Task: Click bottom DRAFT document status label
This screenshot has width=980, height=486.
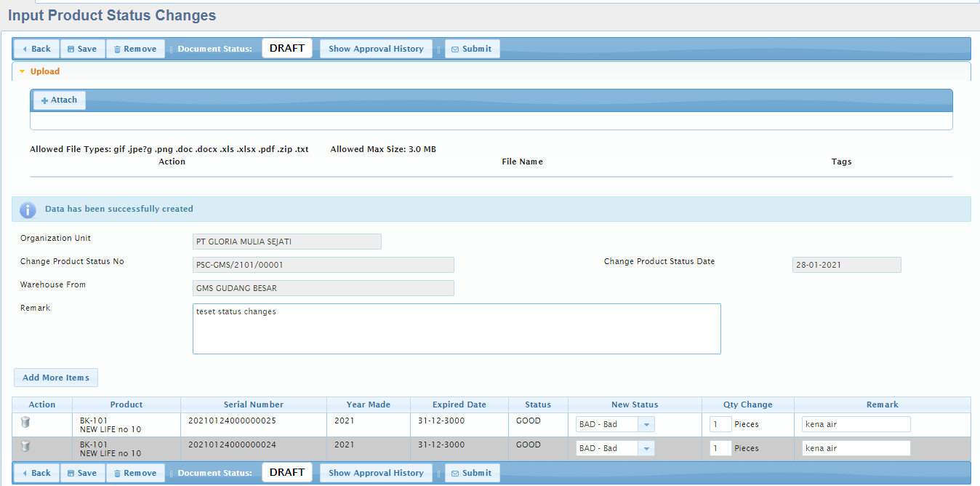Action: point(287,472)
